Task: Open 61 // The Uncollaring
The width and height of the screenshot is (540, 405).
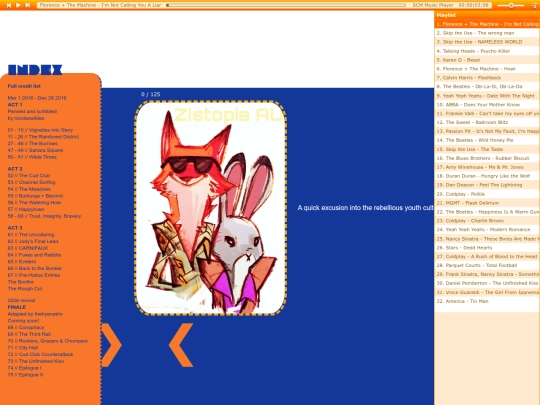Action: 31,235
